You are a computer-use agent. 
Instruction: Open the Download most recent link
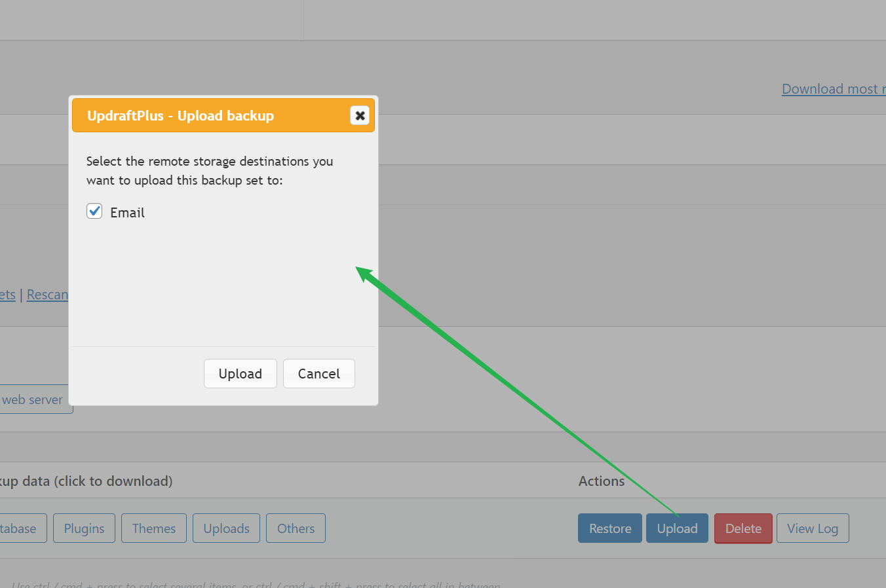(x=834, y=89)
